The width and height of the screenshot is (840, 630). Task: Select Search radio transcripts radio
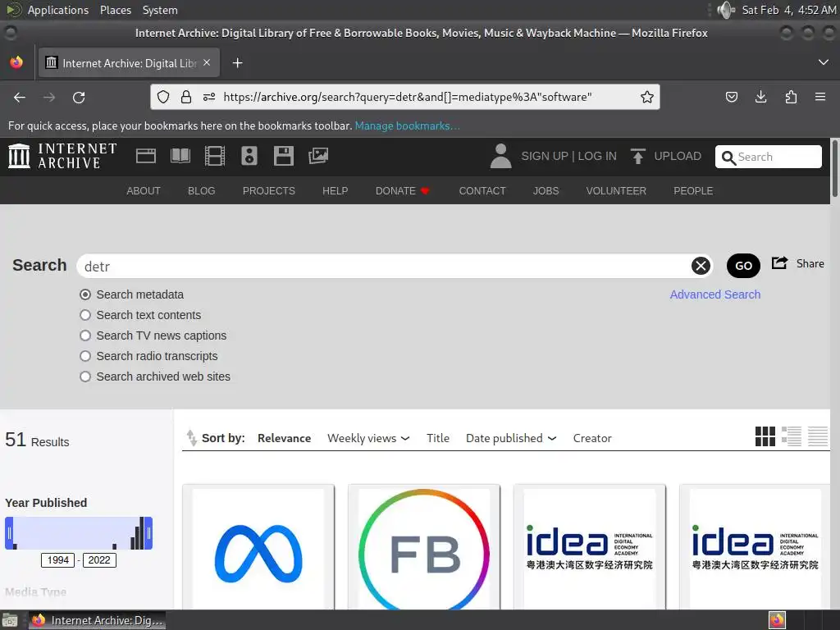click(x=85, y=356)
